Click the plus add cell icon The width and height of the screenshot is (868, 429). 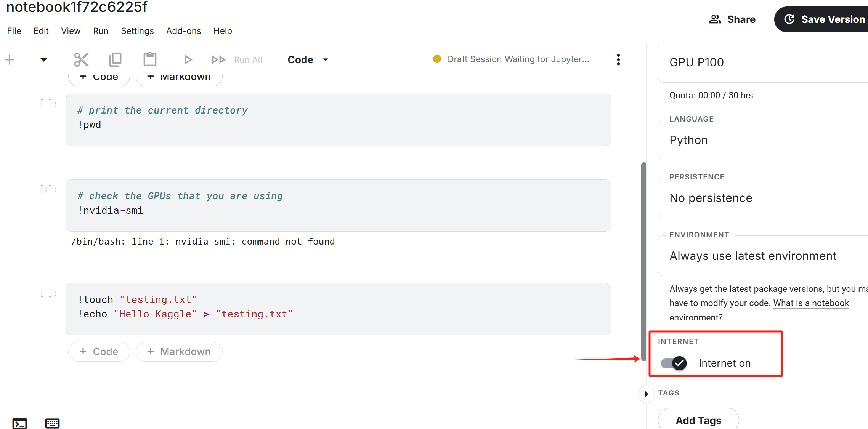tap(10, 59)
